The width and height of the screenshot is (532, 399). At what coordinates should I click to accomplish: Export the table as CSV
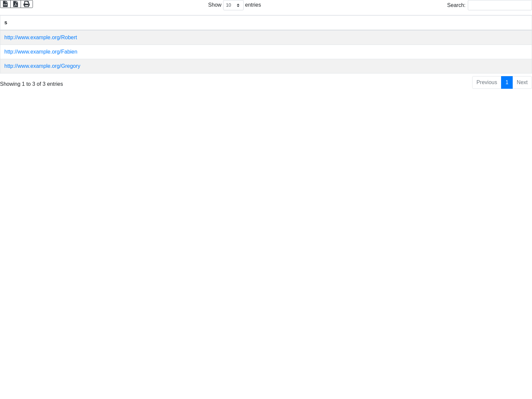(5, 4)
